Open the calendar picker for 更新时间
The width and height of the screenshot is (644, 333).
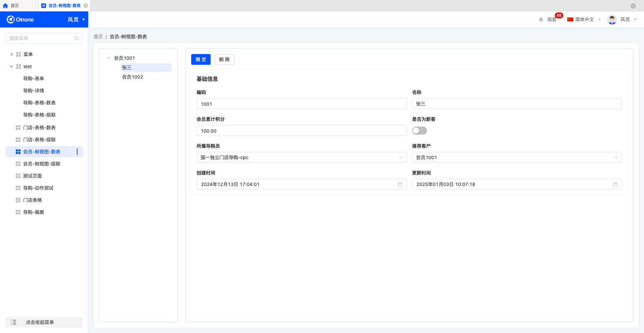(615, 184)
